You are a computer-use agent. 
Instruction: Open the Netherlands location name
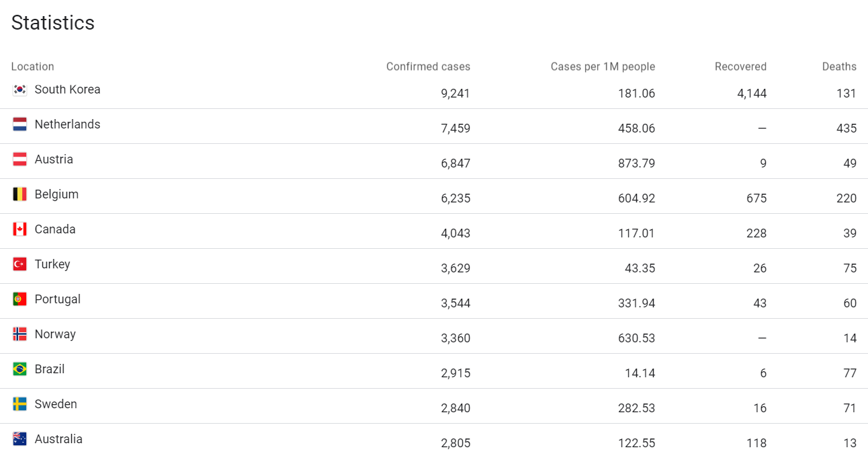click(67, 124)
